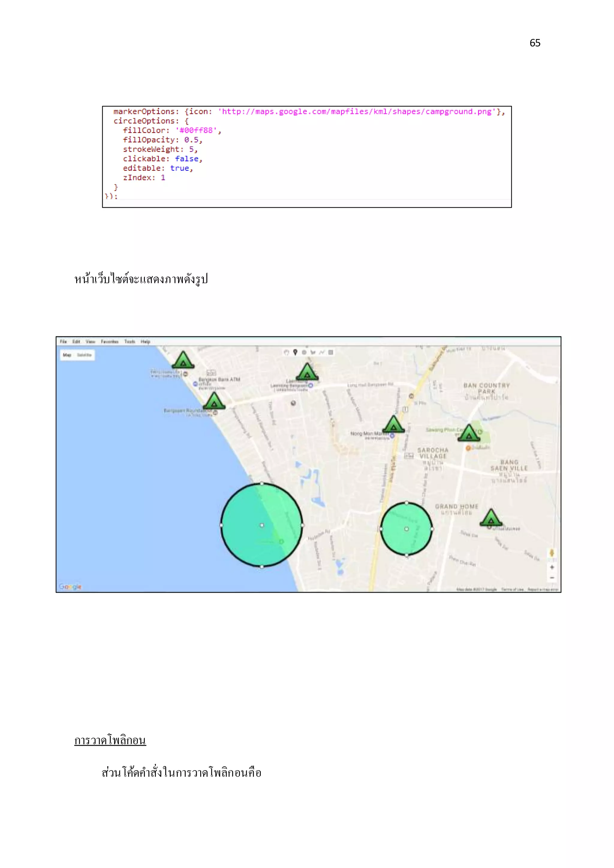This screenshot has height=868, width=614.
Task: Click bottom edge handle of large circle
Action: (x=262, y=567)
